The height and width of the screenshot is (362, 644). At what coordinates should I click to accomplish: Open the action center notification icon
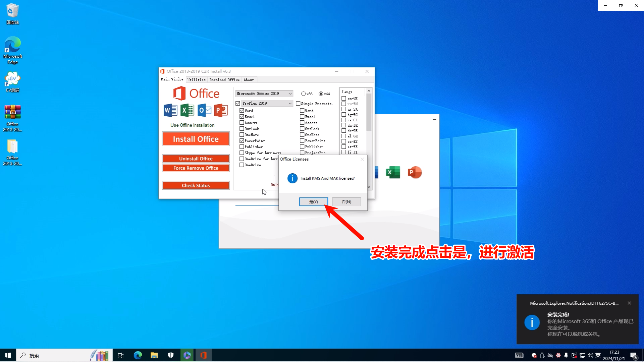point(634,356)
